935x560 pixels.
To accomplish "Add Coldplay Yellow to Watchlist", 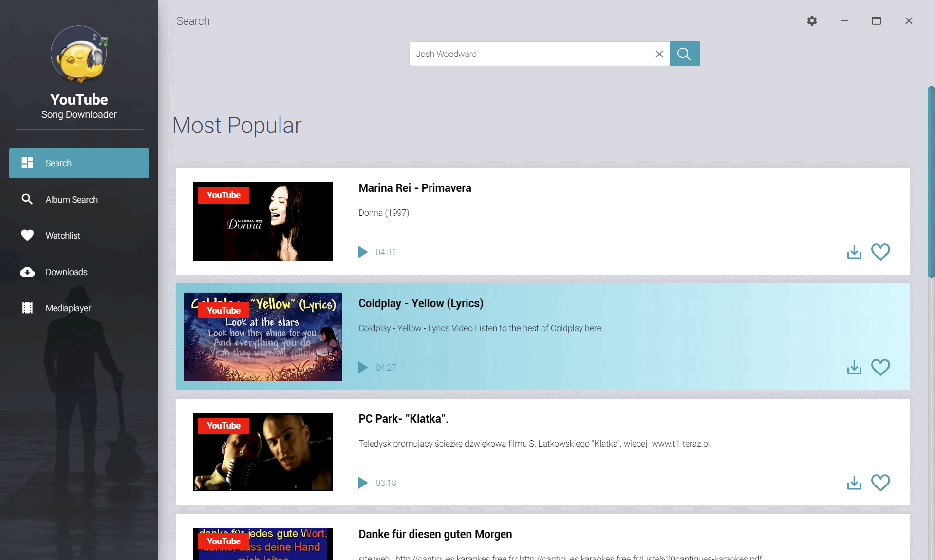I will [x=880, y=367].
